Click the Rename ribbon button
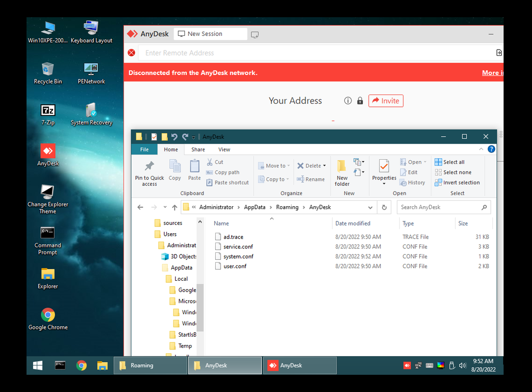532x392 pixels. coord(311,179)
